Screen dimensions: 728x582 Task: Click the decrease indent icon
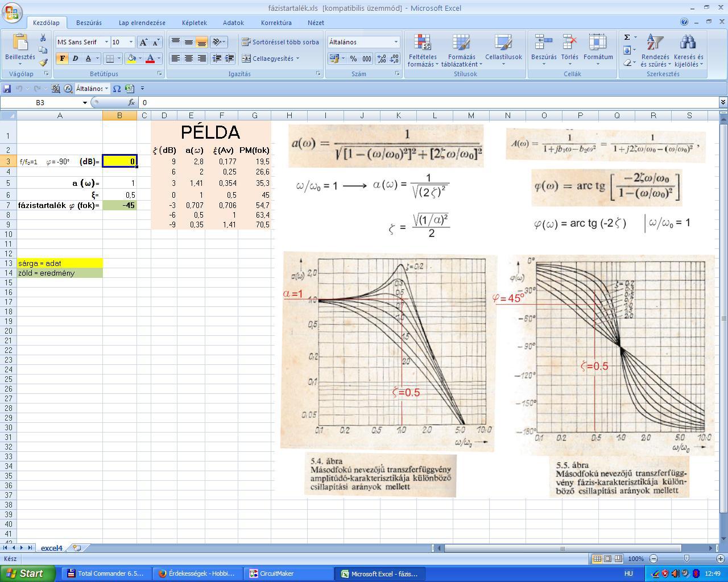217,59
